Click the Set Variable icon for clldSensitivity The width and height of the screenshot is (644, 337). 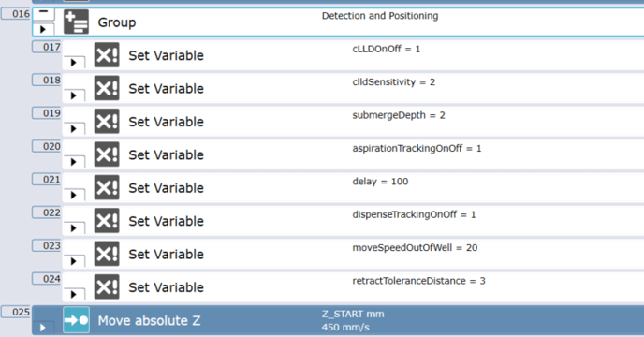coord(107,88)
